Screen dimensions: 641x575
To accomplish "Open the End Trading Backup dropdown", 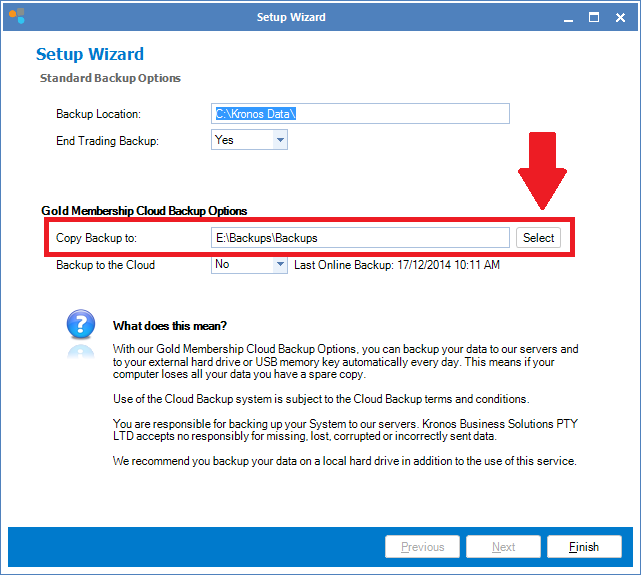I will (x=280, y=141).
